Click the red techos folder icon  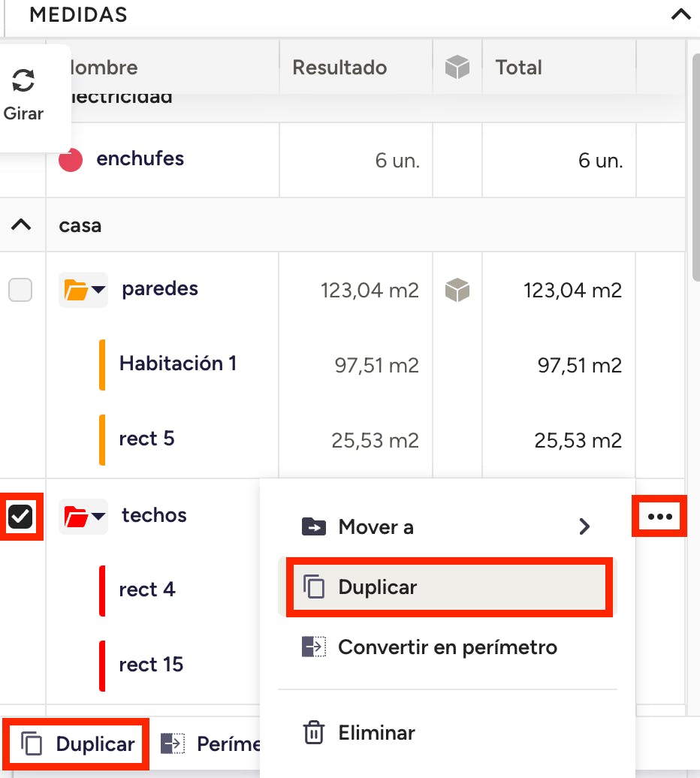77,517
